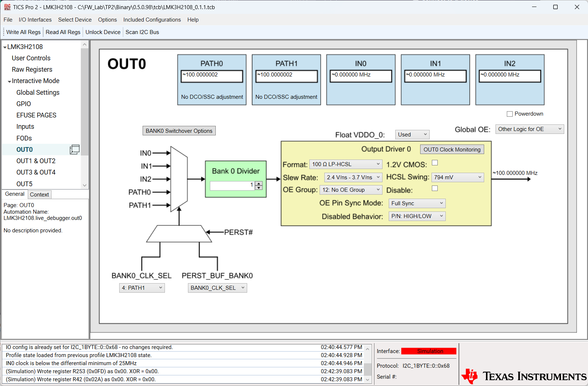Open the Included Configurations menu

click(x=152, y=20)
